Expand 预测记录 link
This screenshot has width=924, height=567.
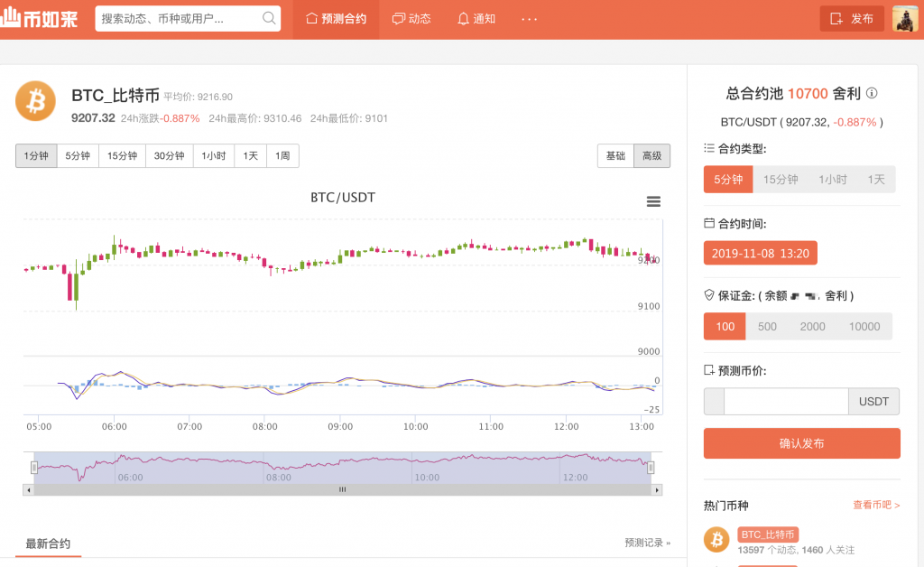click(647, 543)
